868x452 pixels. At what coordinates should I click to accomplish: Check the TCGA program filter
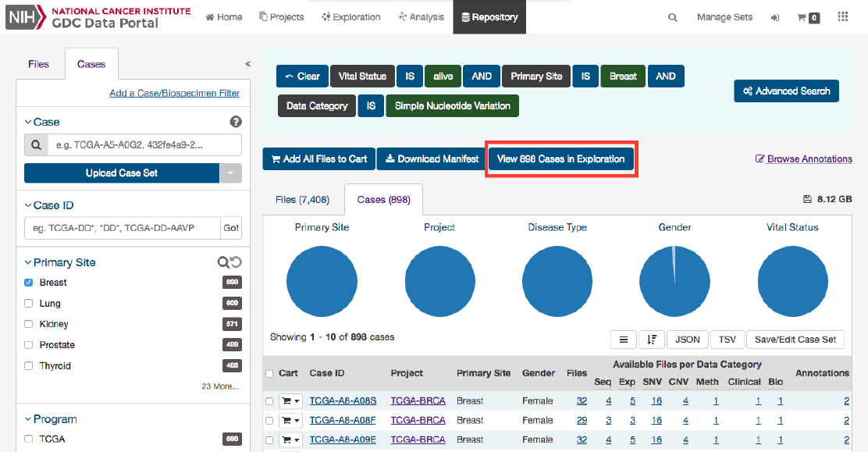tap(29, 440)
